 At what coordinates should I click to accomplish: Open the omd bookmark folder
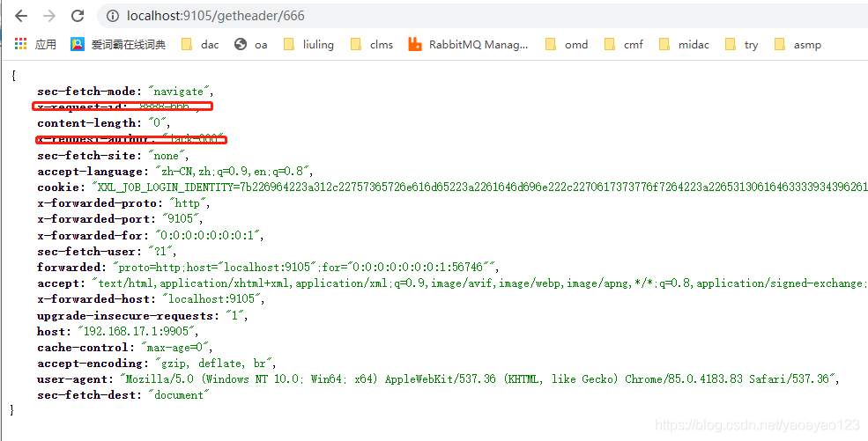point(567,44)
